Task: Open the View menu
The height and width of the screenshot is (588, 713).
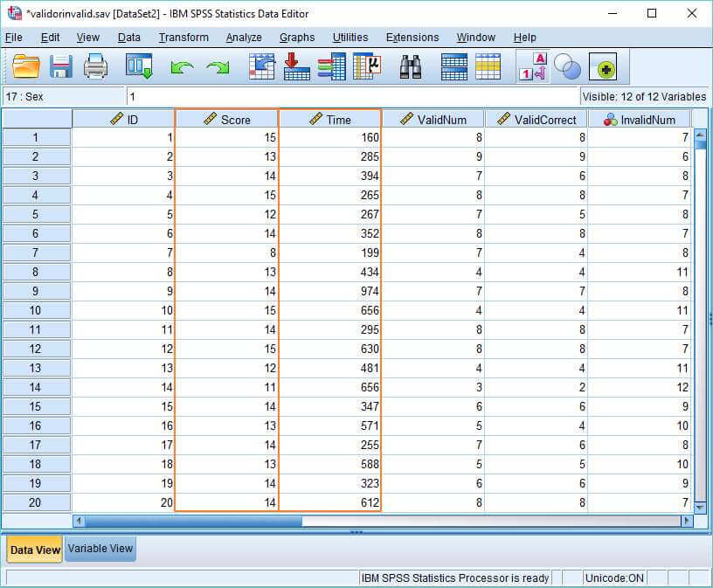Action: (x=87, y=38)
